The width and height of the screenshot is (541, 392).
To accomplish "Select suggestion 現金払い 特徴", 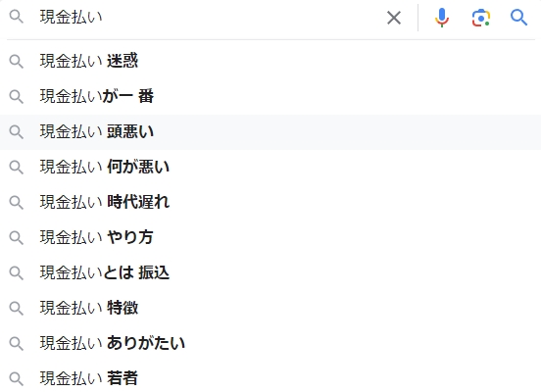I will pyautogui.click(x=270, y=308).
